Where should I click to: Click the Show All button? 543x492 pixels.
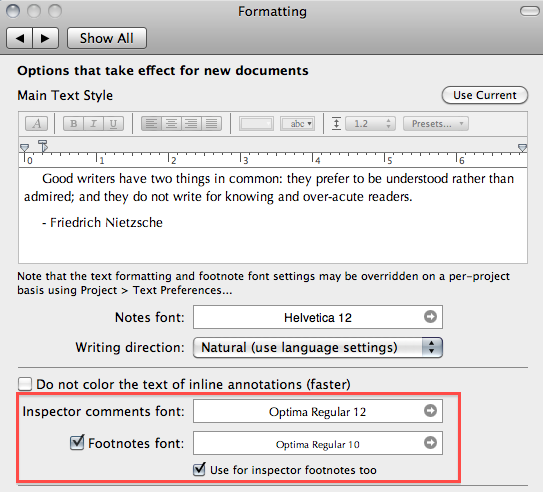107,38
